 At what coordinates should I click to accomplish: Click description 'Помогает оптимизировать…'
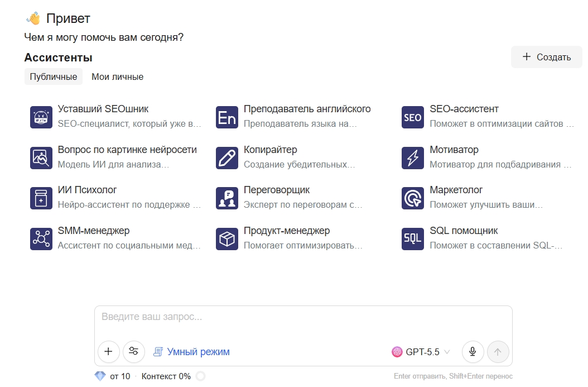pos(303,246)
